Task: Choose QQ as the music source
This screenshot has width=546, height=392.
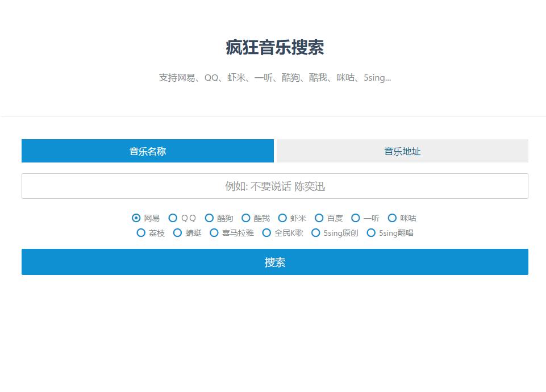Action: pos(173,218)
